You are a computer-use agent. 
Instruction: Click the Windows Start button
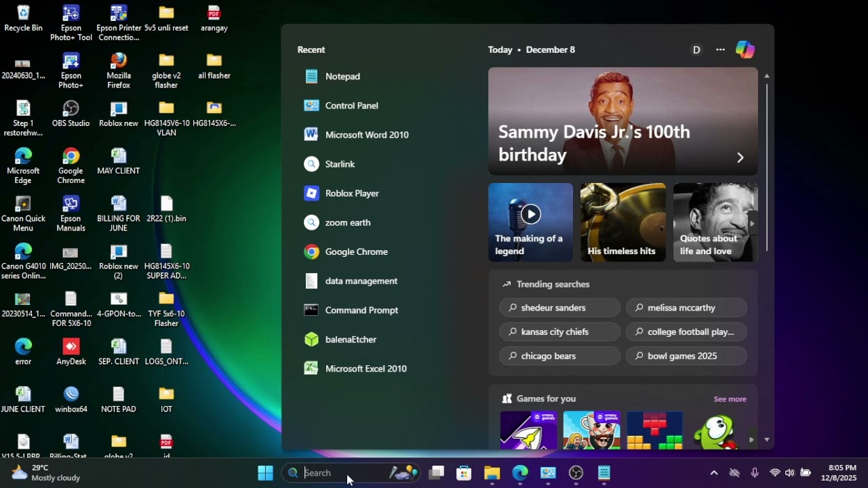[265, 473]
